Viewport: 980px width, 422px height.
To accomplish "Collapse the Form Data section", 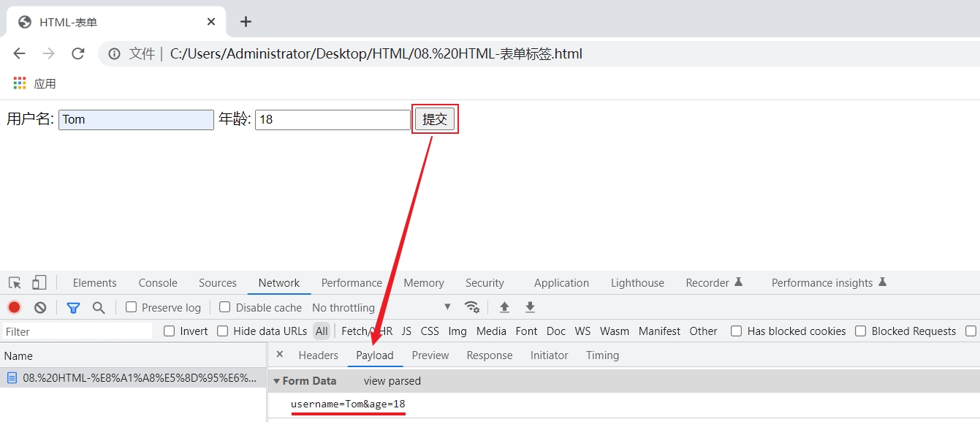I will 277,381.
